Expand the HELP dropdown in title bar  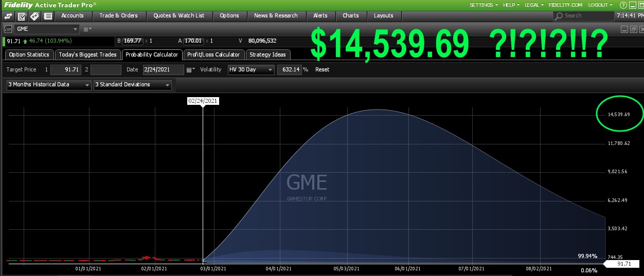tap(511, 5)
